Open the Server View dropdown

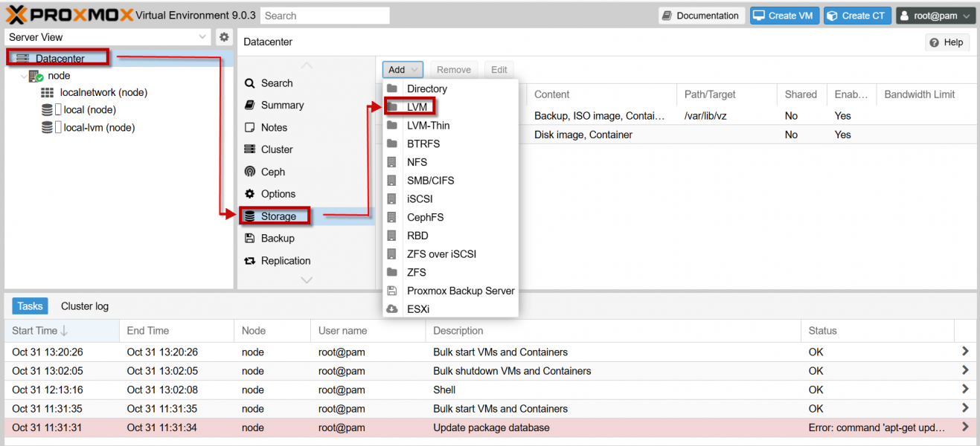(203, 36)
